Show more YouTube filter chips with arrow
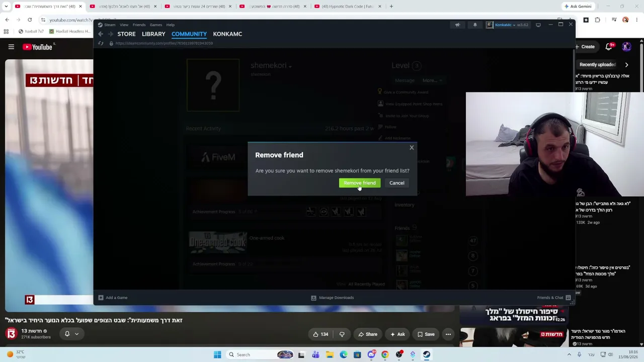The image size is (644, 362). pos(626,64)
